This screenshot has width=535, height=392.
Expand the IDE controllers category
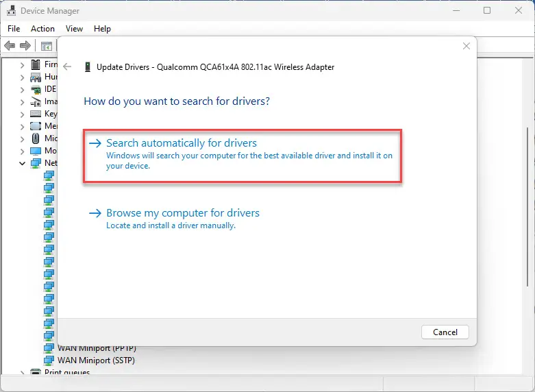click(22, 90)
